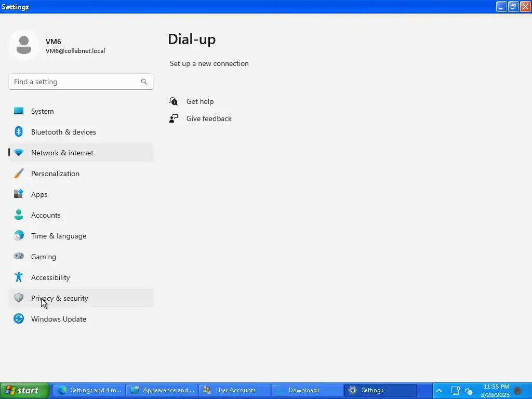Click the Apps icon in sidebar
The width and height of the screenshot is (532, 399).
19,194
